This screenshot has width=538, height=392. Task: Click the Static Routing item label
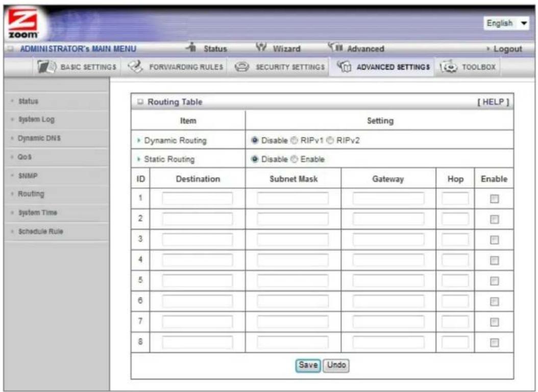click(169, 159)
